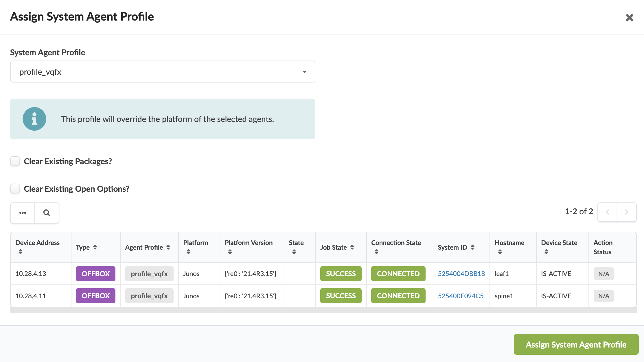
Task: Go to previous page of results
Action: click(x=607, y=212)
